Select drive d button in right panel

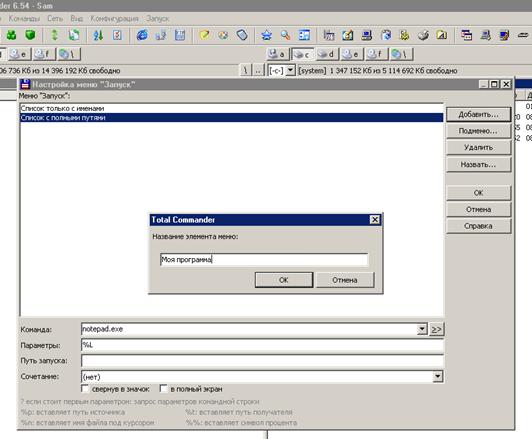coord(327,54)
